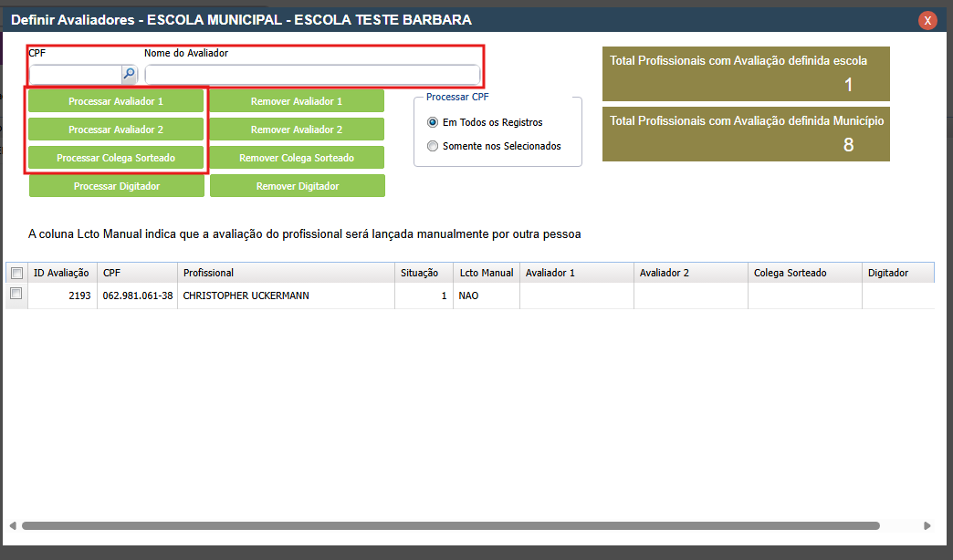Click the horizontal scrollbar under the table
Screen dimensions: 953x560
[x=450, y=526]
